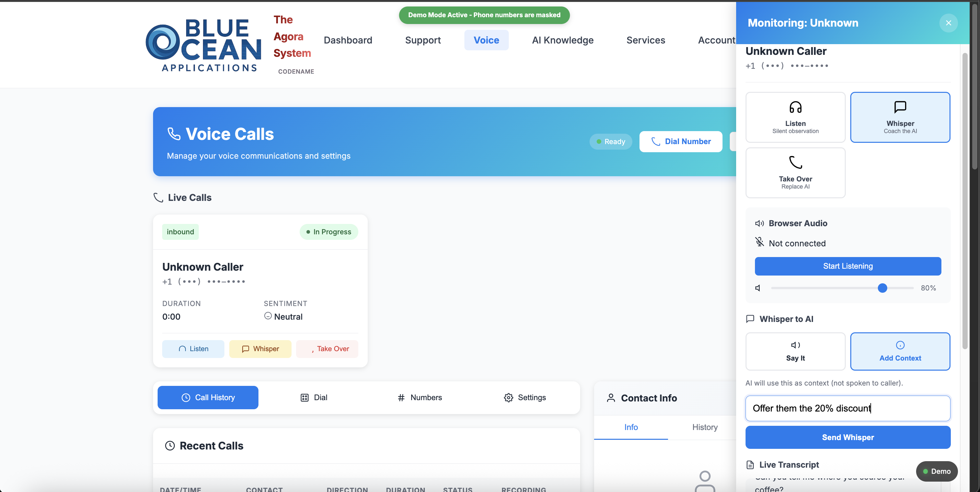Close the Monitoring Unknown panel
Image resolution: width=980 pixels, height=492 pixels.
tap(949, 23)
